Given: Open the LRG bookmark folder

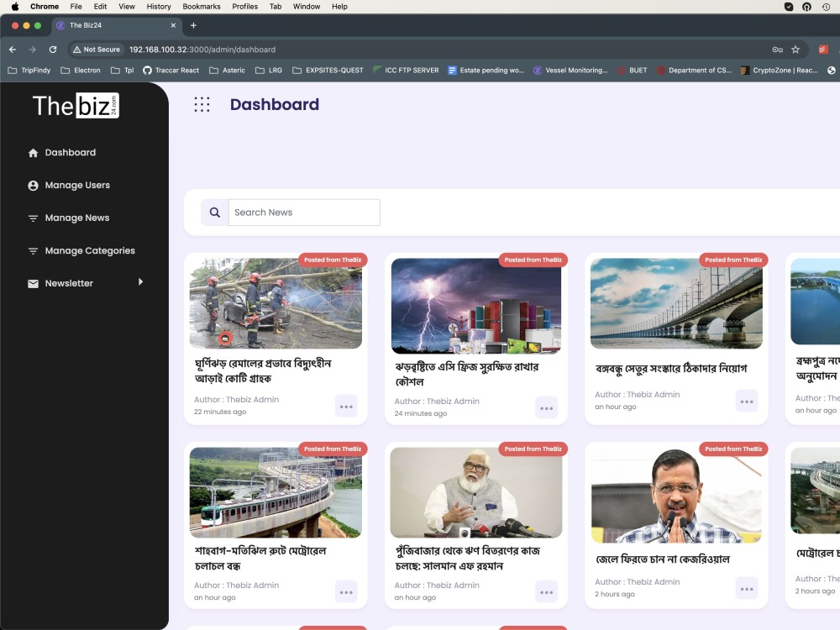Looking at the screenshot, I should pos(269,71).
